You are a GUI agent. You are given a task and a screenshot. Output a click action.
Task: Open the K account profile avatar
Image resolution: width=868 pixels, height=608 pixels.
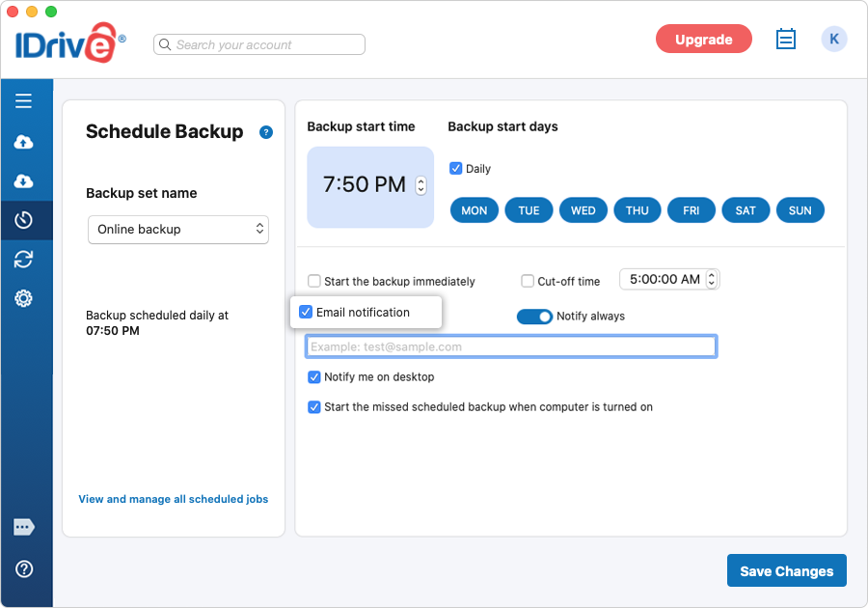tap(833, 39)
